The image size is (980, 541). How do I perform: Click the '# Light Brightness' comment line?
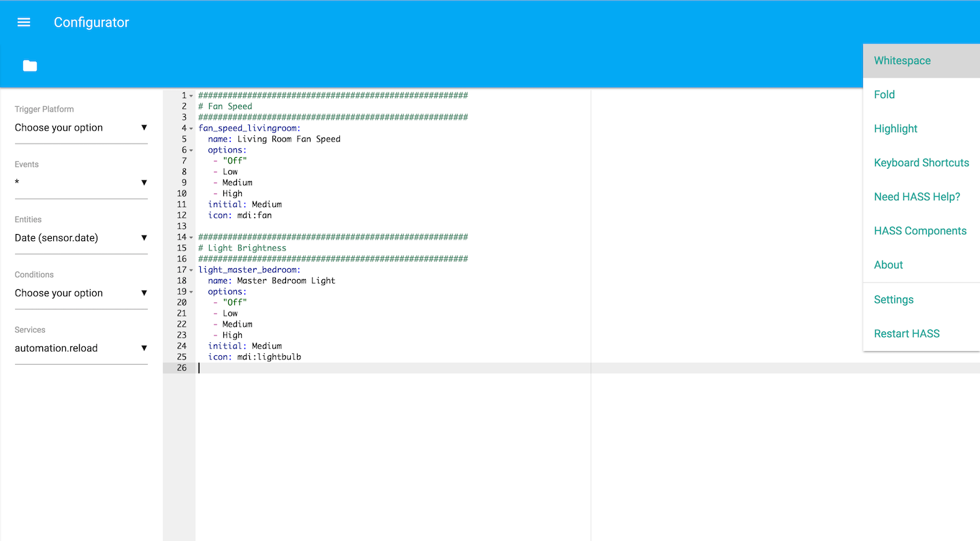(242, 248)
